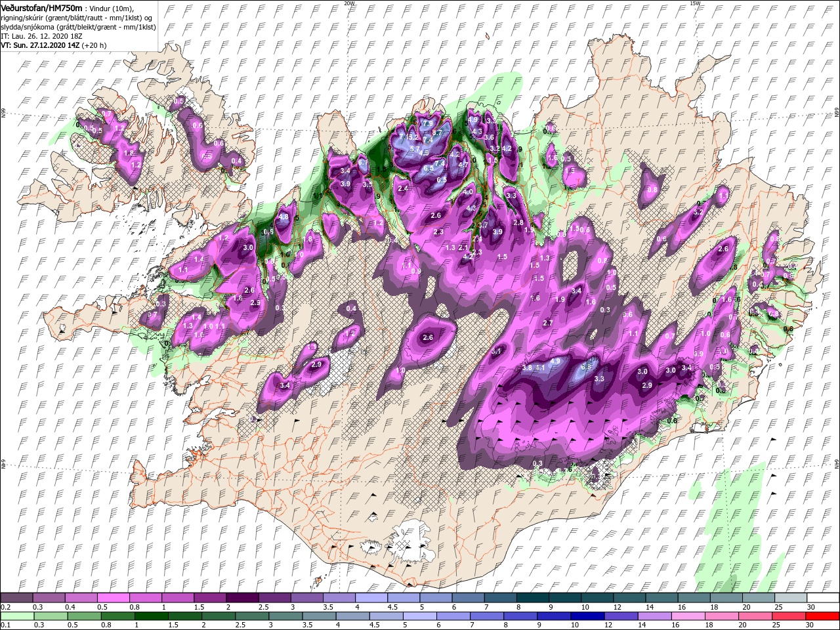Select the palest green 0.1–0.3 rain legend swatch
This screenshot has width=840, height=630.
coord(16,616)
